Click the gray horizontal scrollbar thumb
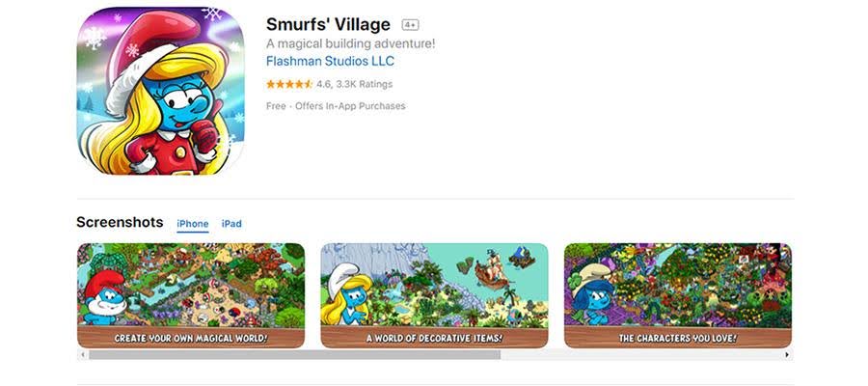868x386 pixels. tap(294, 354)
